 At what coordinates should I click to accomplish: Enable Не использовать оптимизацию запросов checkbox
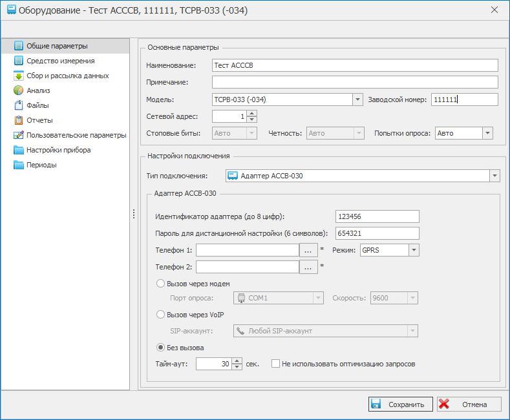point(276,364)
